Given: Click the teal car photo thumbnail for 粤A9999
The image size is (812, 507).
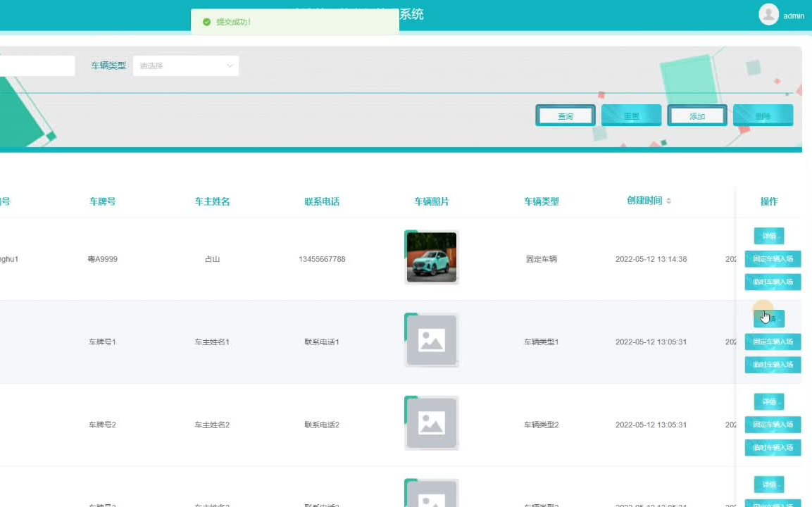Looking at the screenshot, I should click(431, 256).
